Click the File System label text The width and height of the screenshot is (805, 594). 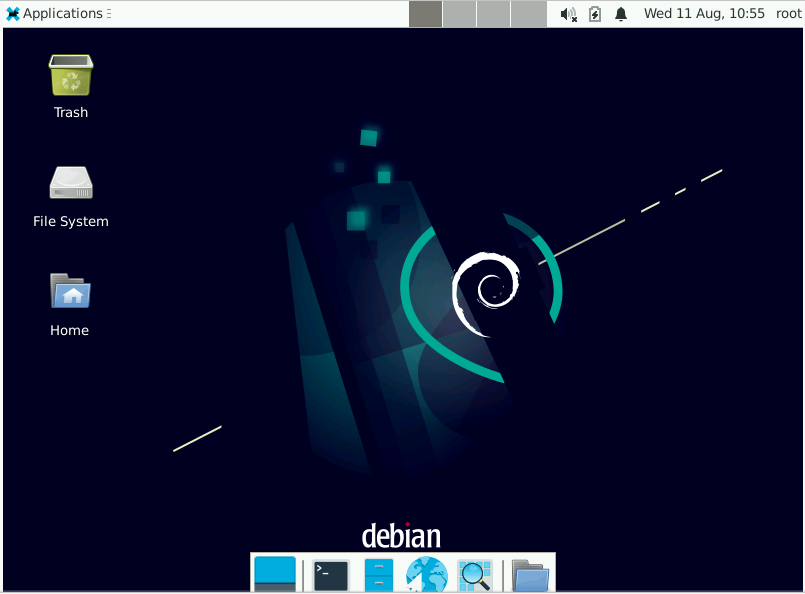pyautogui.click(x=71, y=221)
